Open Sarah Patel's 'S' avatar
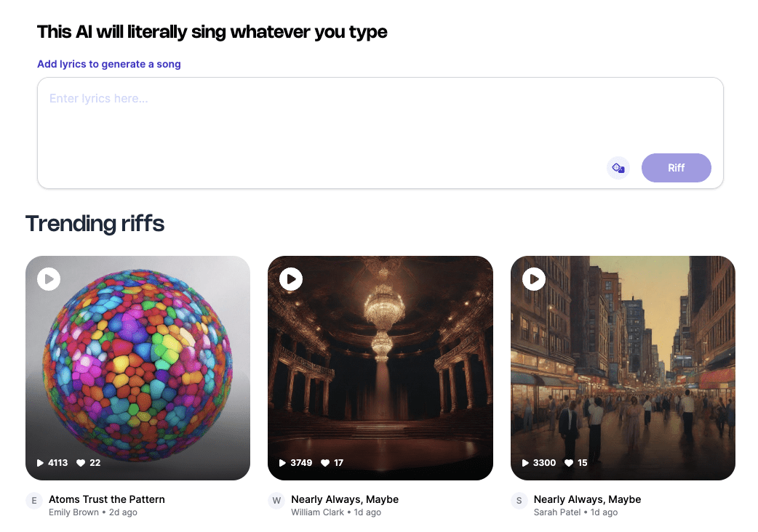This screenshot has width=758, height=532. point(519,501)
